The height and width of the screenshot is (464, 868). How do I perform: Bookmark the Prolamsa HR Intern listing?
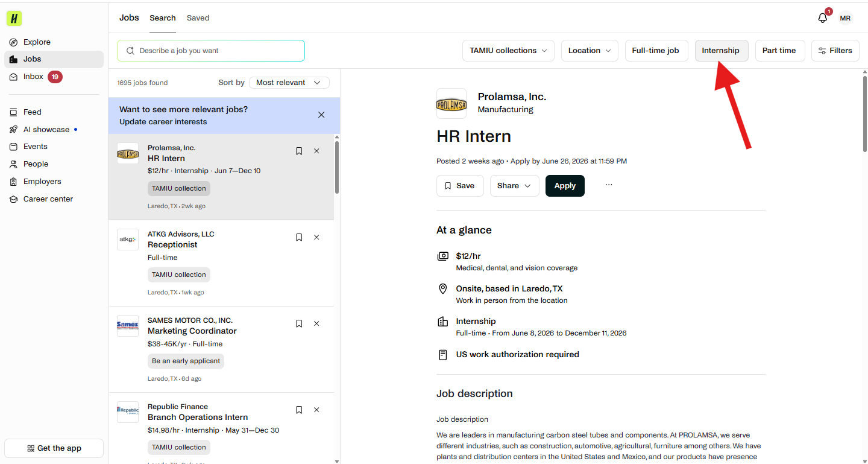click(x=299, y=151)
